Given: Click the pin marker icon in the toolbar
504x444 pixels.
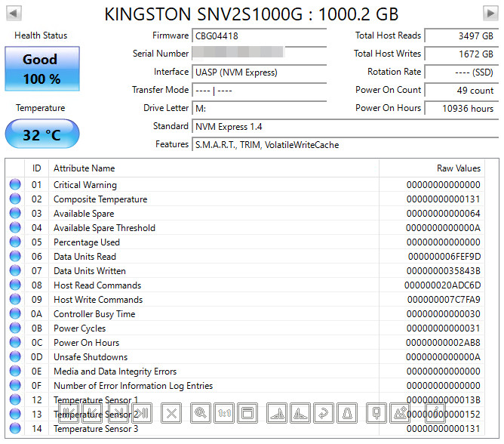Looking at the screenshot, I should [x=376, y=413].
